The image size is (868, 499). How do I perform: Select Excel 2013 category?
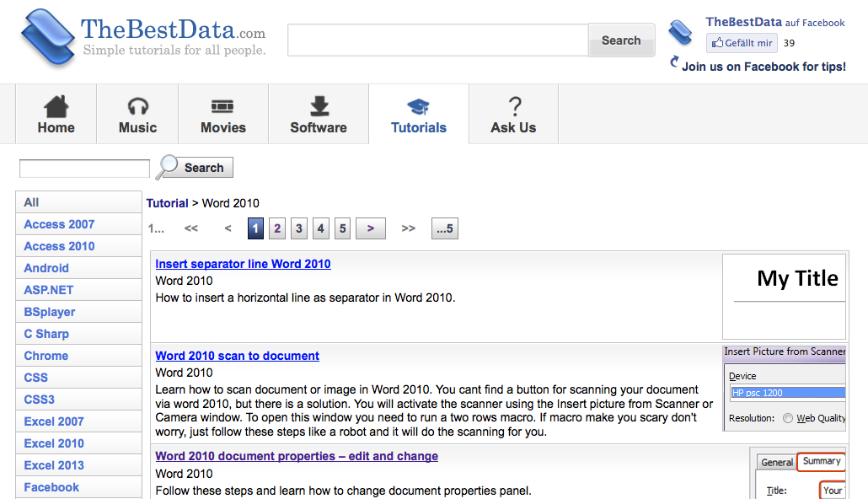tap(78, 465)
